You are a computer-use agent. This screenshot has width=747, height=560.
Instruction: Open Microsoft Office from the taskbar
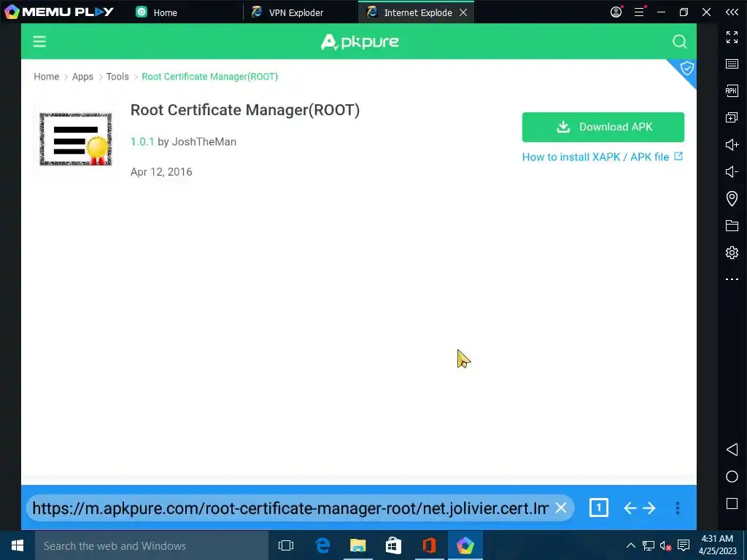(429, 545)
